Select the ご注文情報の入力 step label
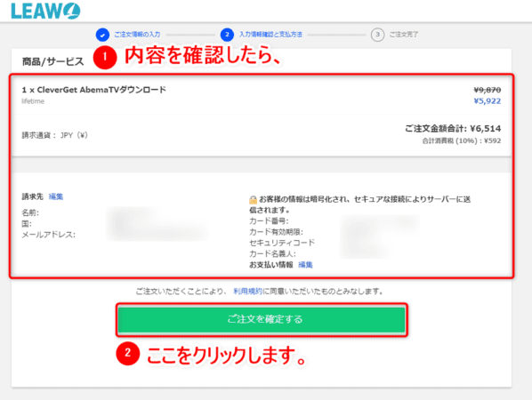Viewport: 532px width, 400px height. coord(137,35)
